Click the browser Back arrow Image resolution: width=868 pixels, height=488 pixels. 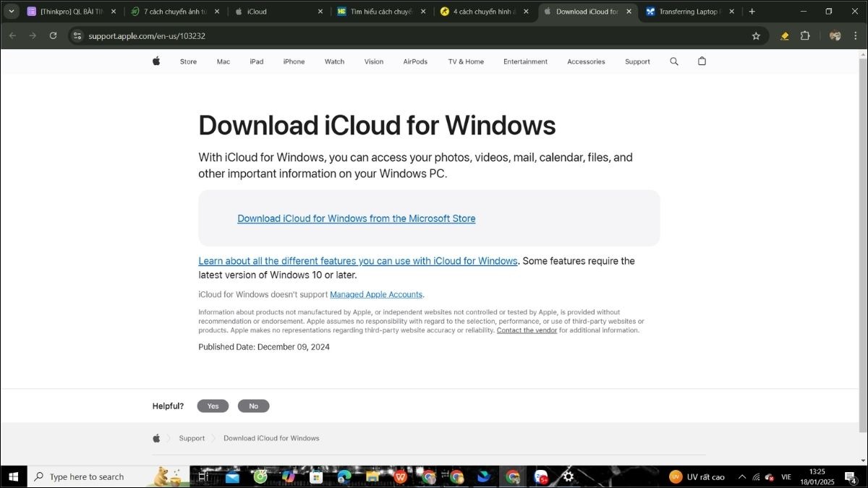point(12,35)
